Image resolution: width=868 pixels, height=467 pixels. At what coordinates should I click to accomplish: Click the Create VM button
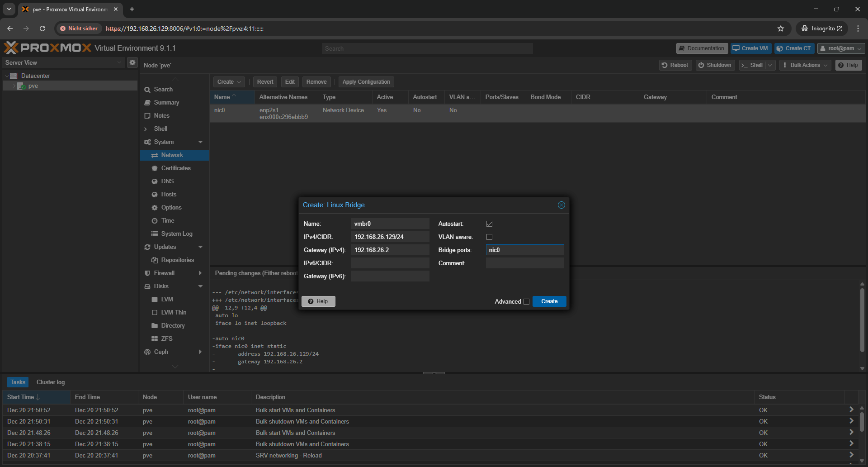point(750,48)
